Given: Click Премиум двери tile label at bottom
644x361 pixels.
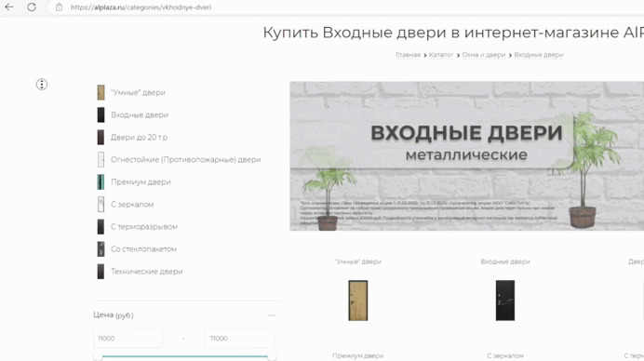Looking at the screenshot, I should click(358, 355).
